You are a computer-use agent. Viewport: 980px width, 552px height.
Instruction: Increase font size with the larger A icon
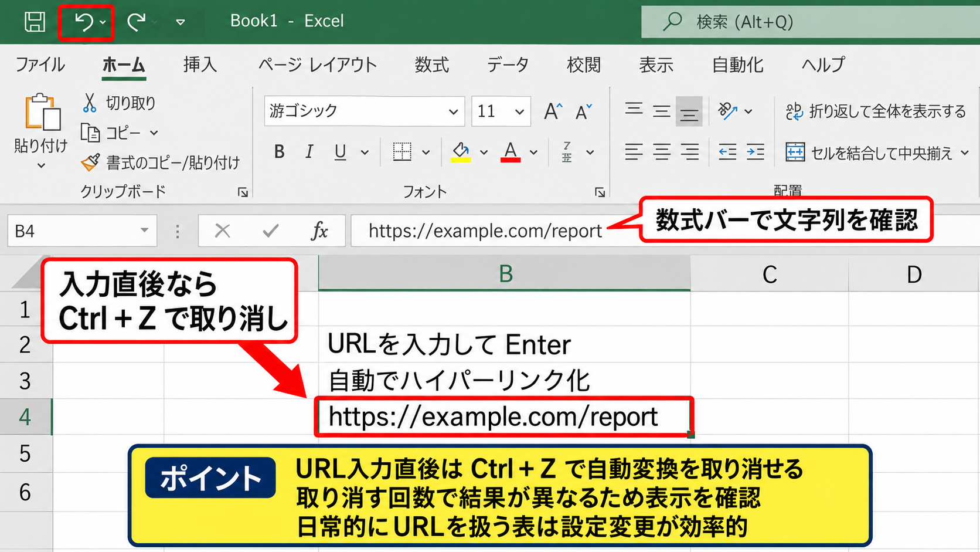pos(553,111)
